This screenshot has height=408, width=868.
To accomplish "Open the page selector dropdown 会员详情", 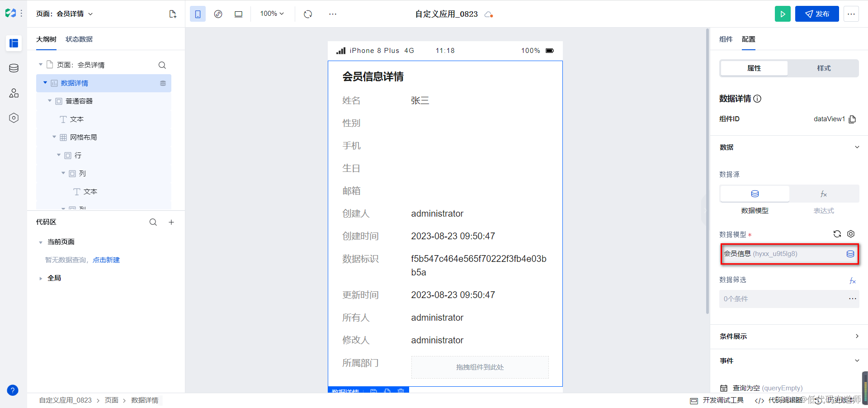I will click(65, 14).
